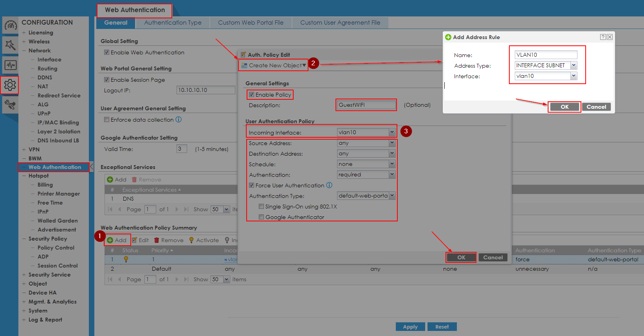Open the Custom Web Portal File tab
The height and width of the screenshot is (336, 644).
pos(251,23)
